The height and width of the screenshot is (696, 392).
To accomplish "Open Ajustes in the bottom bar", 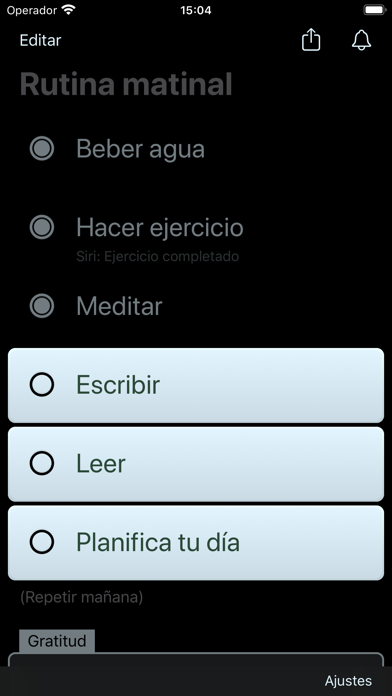I will click(348, 680).
